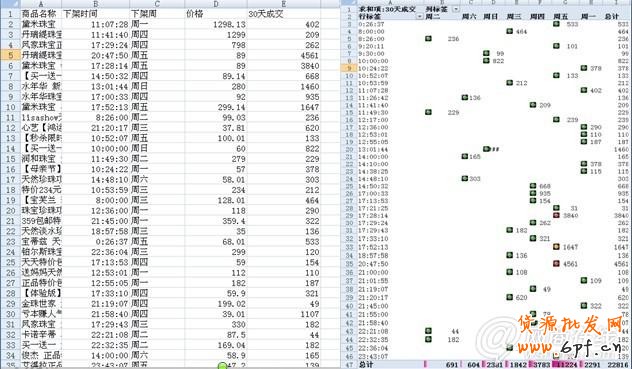632x369 pixels.
Task: Select the 求和项:30天成交 pivot cell
Action: tap(387, 9)
